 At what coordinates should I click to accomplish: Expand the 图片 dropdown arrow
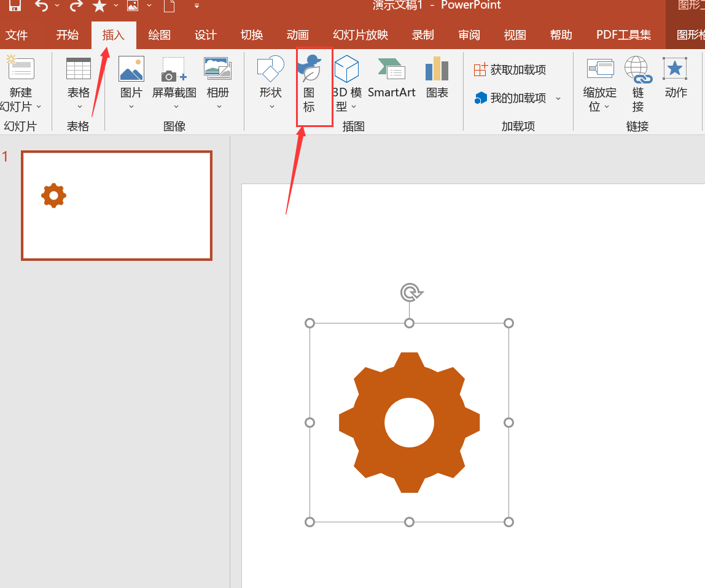(x=131, y=107)
